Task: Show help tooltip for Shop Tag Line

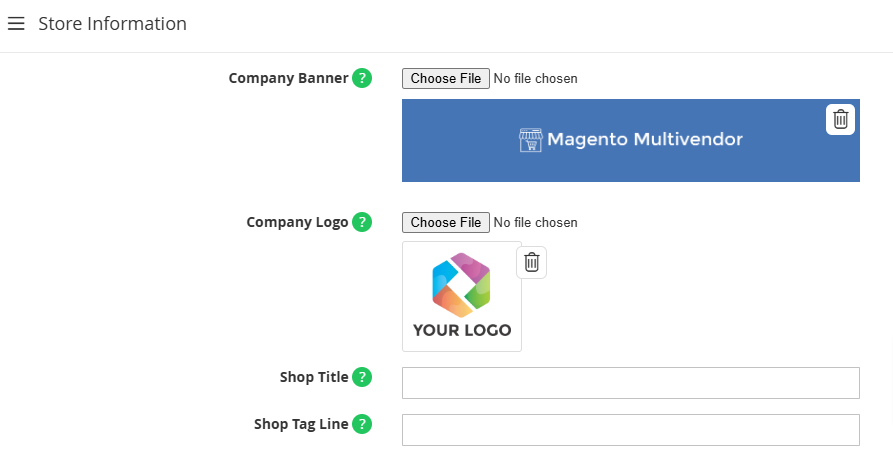Action: point(362,424)
